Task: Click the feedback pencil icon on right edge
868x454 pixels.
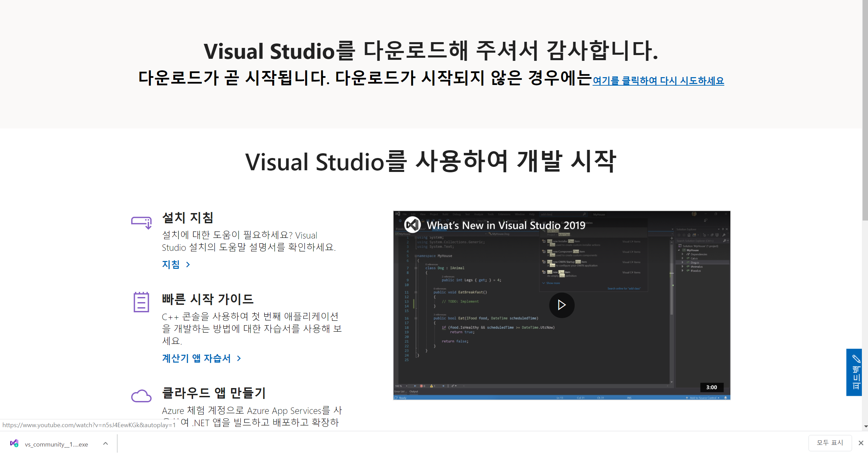Action: click(856, 359)
